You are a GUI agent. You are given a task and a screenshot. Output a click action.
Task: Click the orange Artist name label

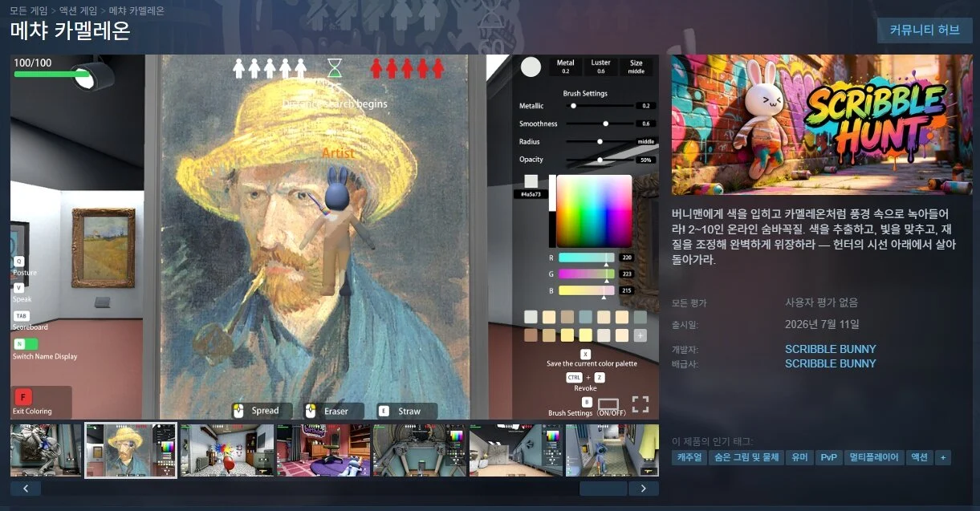pos(338,152)
